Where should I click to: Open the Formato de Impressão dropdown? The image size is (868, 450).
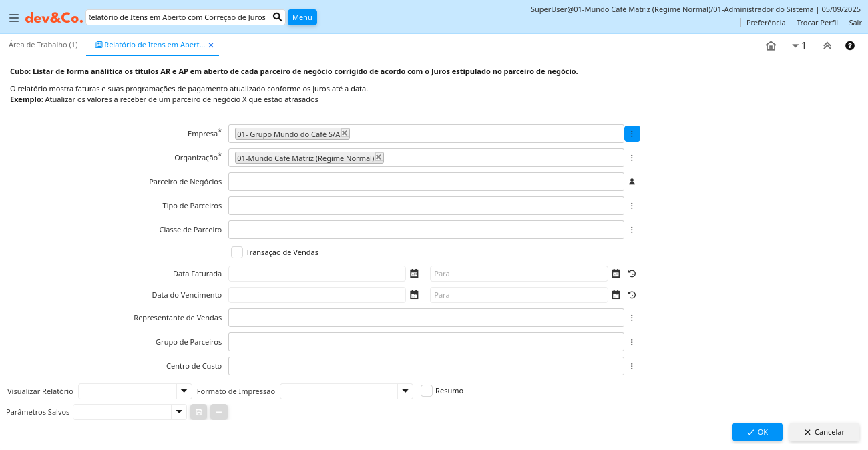405,391
